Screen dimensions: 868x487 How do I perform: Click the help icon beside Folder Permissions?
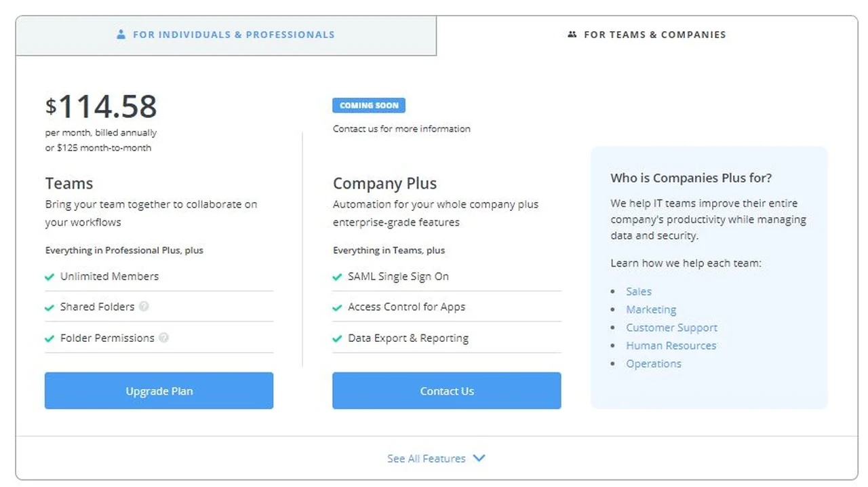(163, 338)
